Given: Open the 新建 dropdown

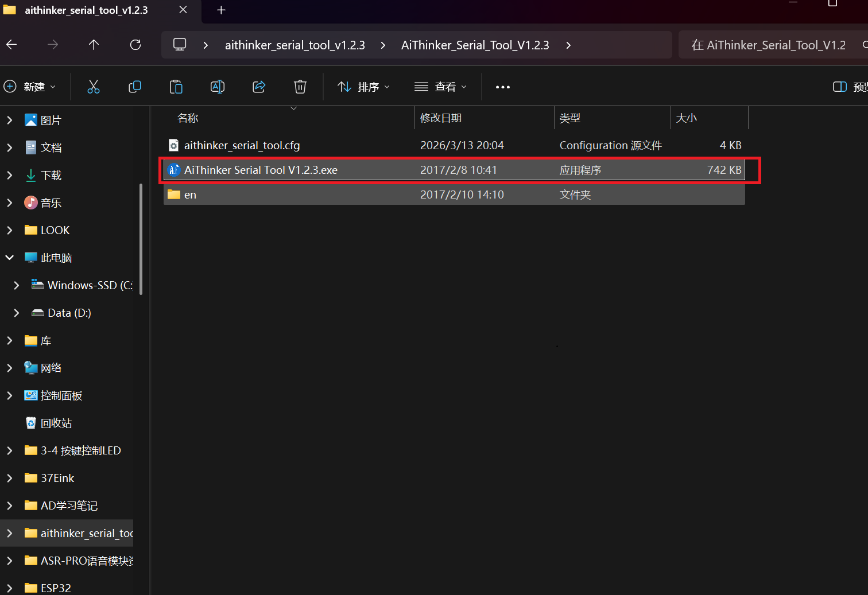Looking at the screenshot, I should click(30, 87).
